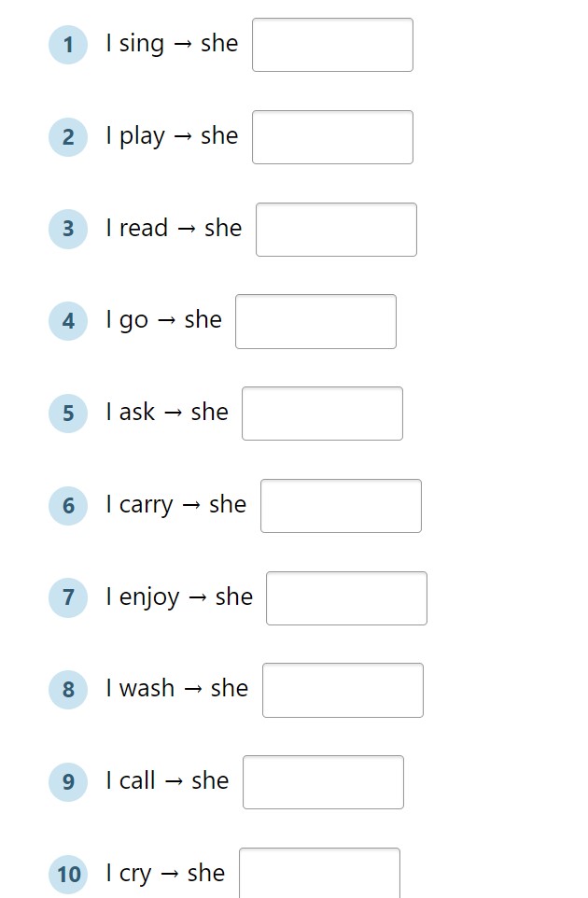Click the blank box after 'I call → she'
588x898 pixels.
(x=324, y=782)
